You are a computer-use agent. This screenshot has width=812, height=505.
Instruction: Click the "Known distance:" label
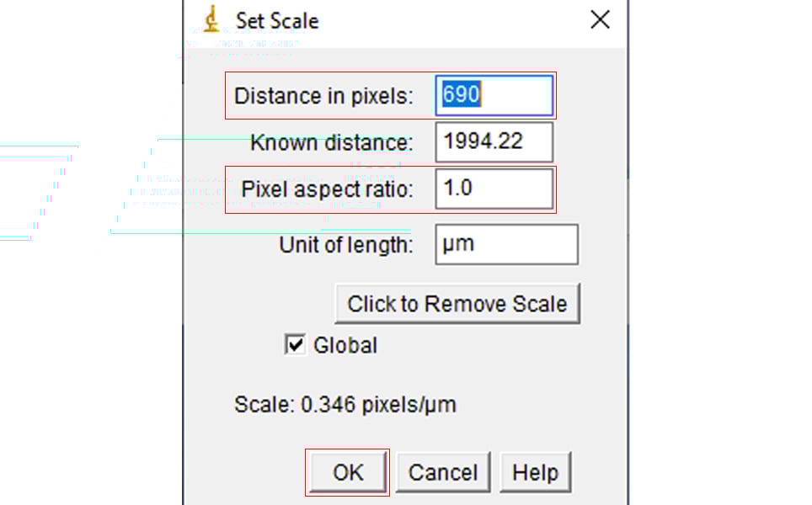tap(332, 143)
